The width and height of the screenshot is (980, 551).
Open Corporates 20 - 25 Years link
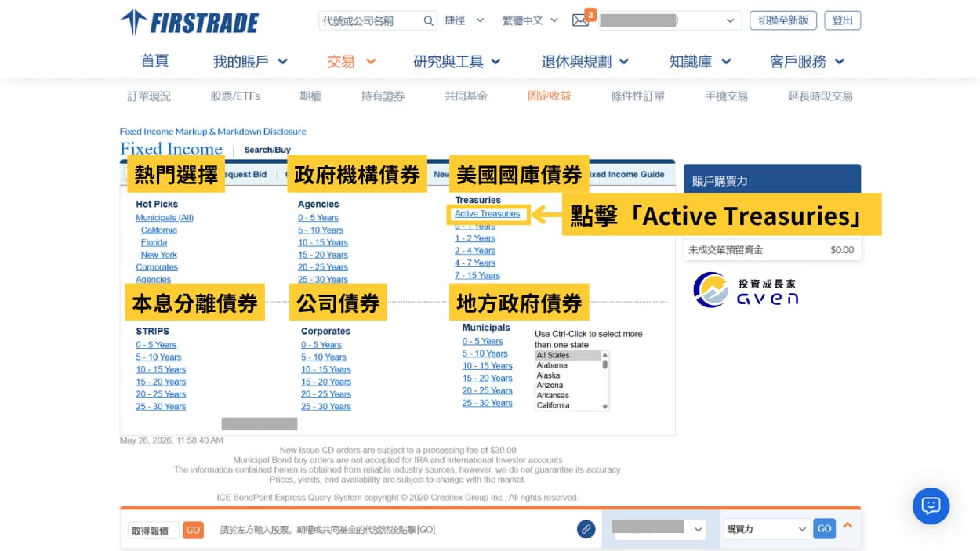[326, 394]
